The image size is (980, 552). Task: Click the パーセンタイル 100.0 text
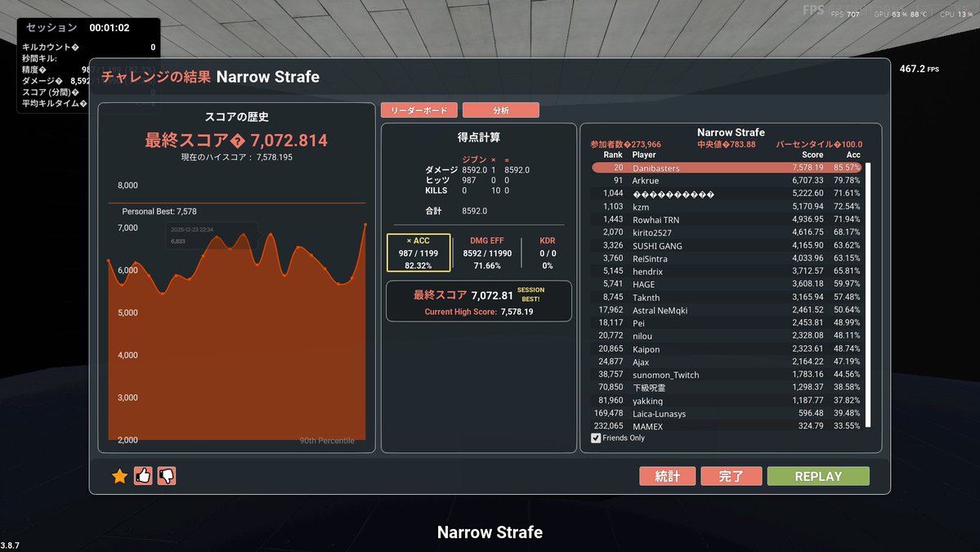819,145
